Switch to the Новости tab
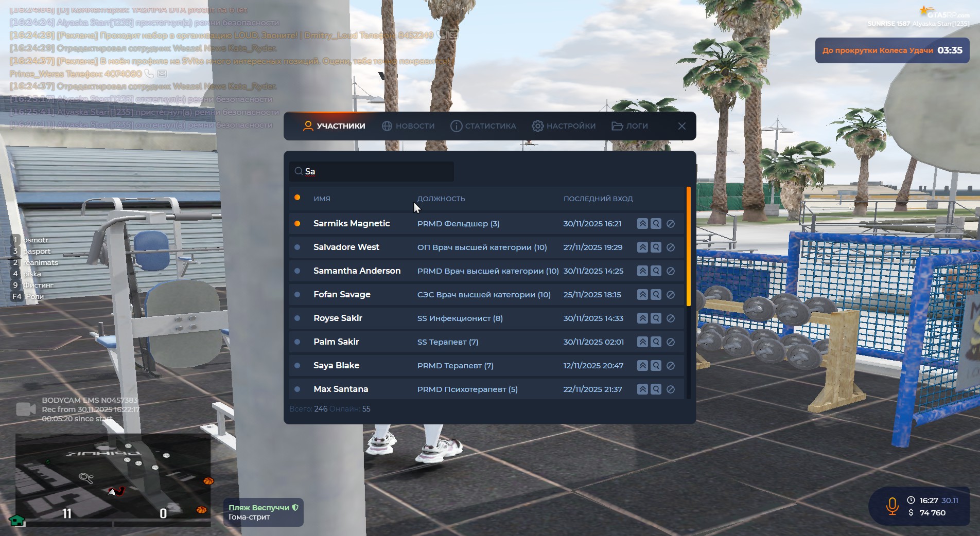This screenshot has height=536, width=980. [408, 126]
